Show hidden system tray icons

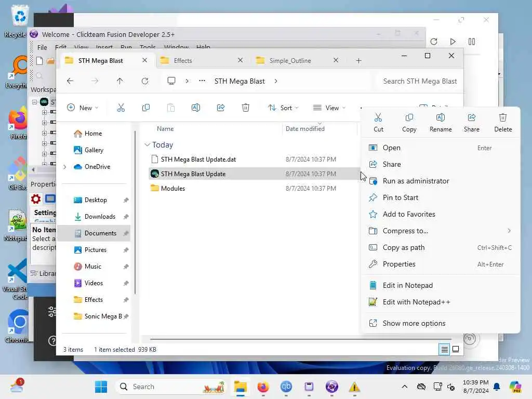[x=404, y=387]
